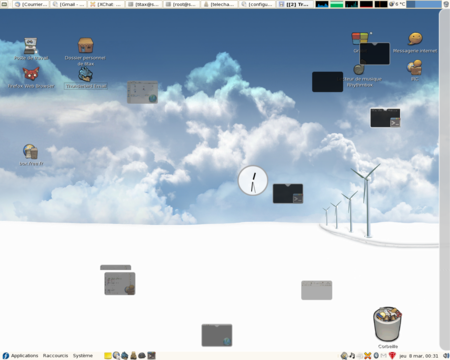Click the green system monitor applet

click(x=337, y=4)
